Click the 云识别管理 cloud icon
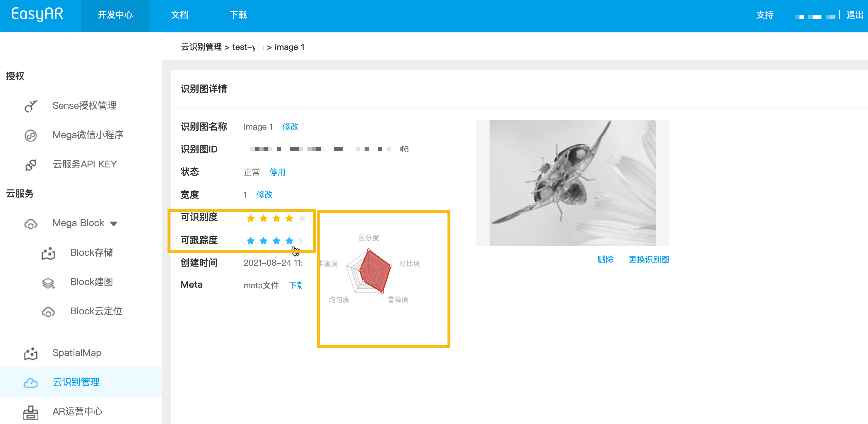868x424 pixels. coord(31,383)
